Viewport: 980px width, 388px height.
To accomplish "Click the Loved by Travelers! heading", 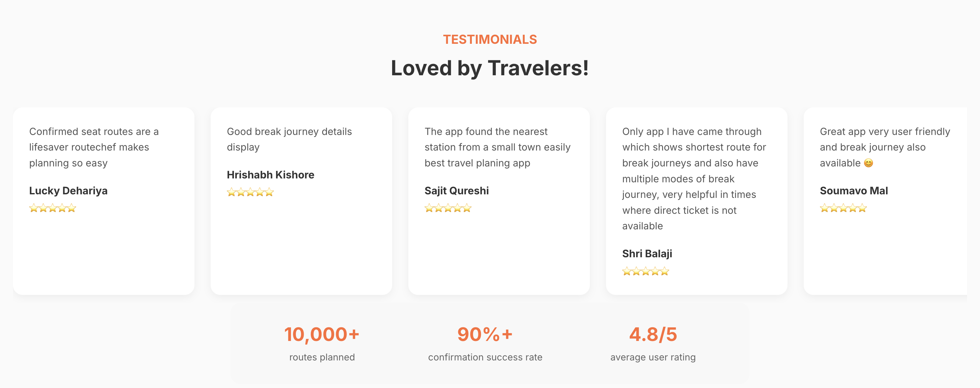I will tap(490, 68).
